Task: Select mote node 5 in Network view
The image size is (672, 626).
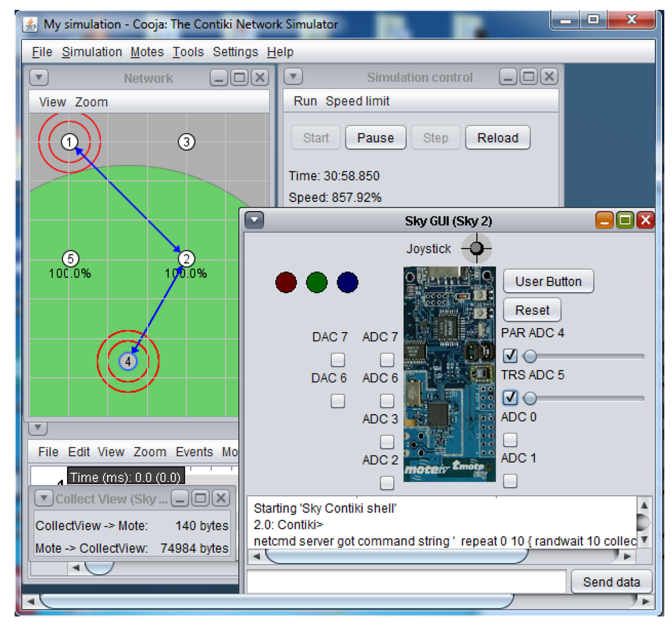Action: click(70, 259)
